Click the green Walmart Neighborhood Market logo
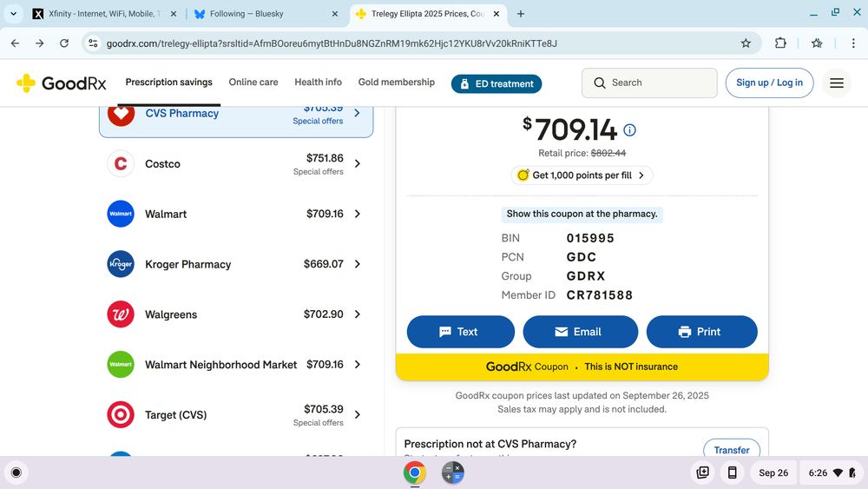Image resolution: width=868 pixels, height=489 pixels. [x=121, y=365]
